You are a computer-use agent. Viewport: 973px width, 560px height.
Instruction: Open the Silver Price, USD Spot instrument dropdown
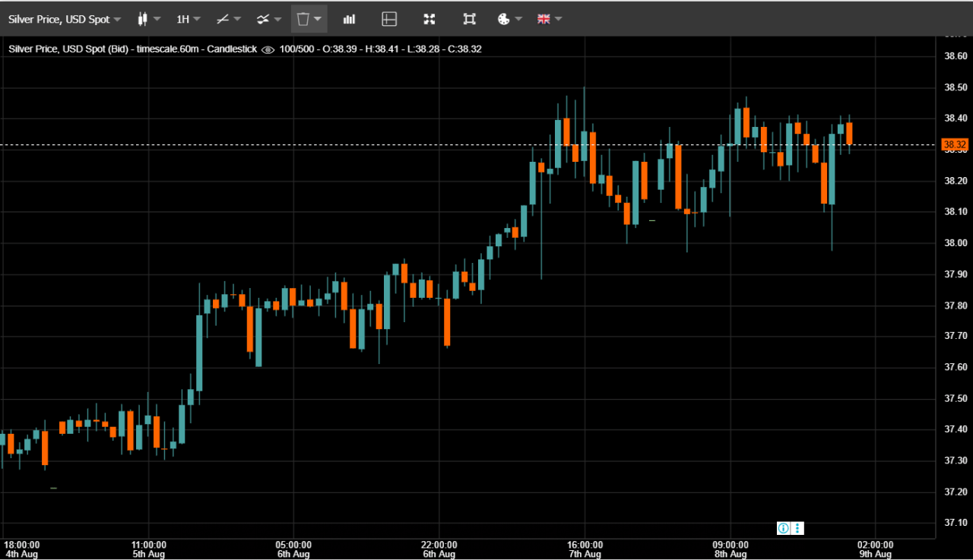64,19
